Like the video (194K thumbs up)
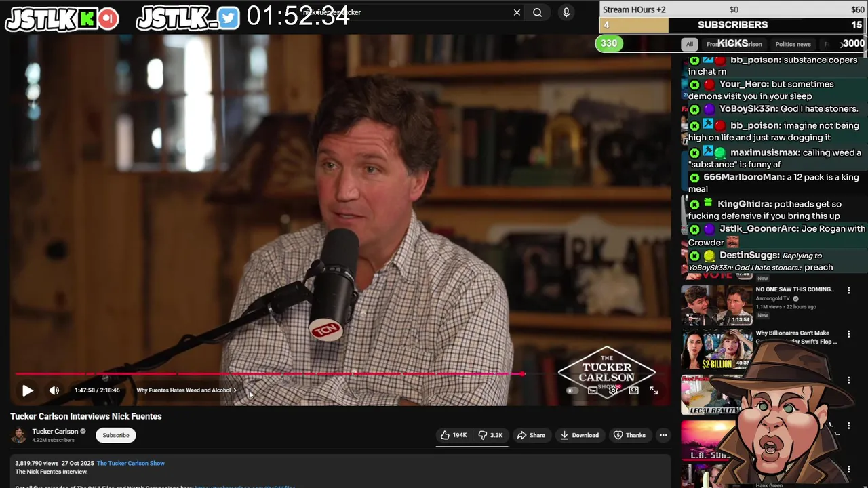The image size is (868, 488). tap(454, 435)
